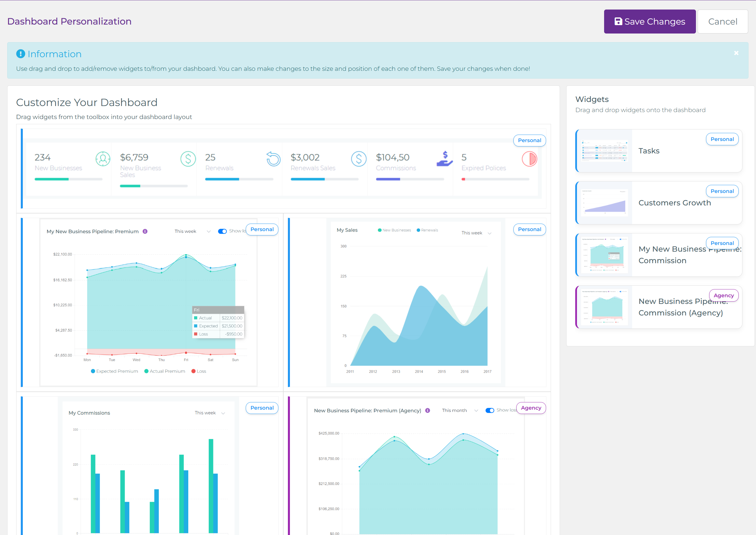Click the New Businesses person icon

(103, 159)
